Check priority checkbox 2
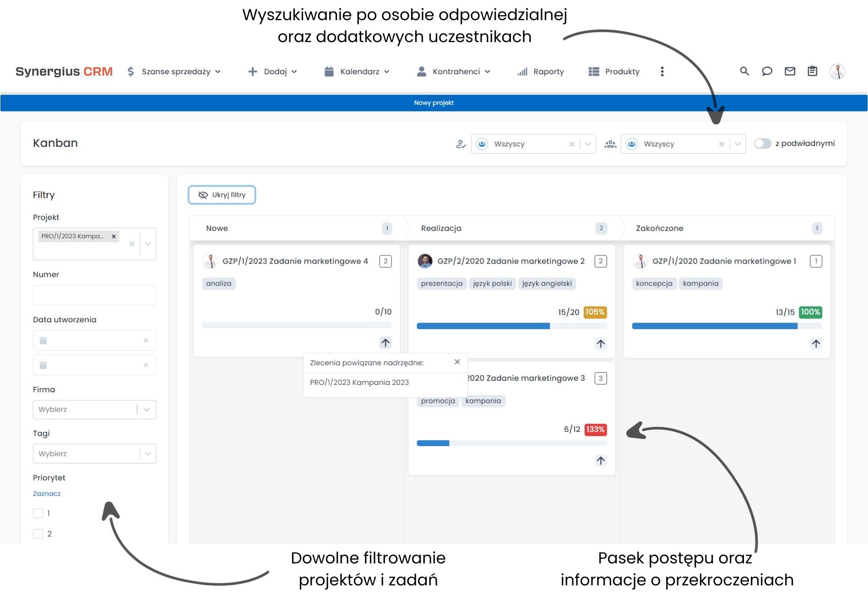The width and height of the screenshot is (868, 595). [38, 534]
